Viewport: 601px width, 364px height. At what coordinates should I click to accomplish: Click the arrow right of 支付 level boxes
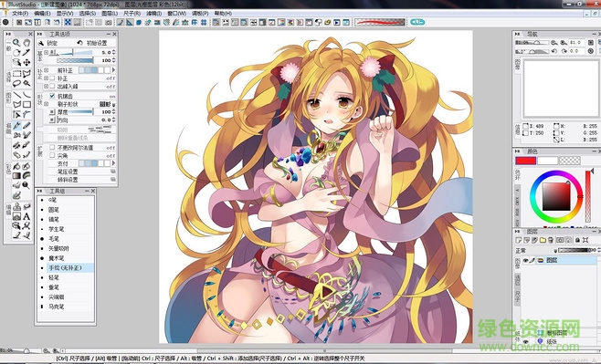[113, 163]
